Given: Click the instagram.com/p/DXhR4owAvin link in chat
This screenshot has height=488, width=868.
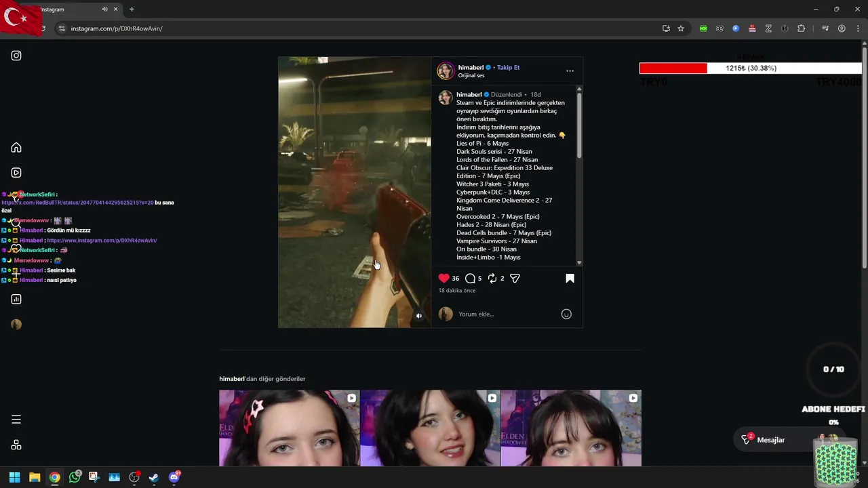Looking at the screenshot, I should (x=102, y=240).
